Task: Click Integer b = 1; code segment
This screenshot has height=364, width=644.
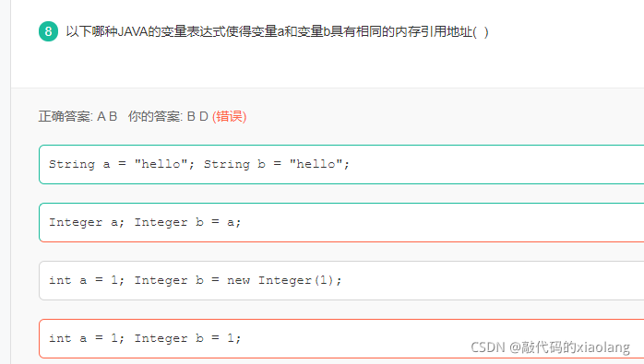Action: pos(187,338)
